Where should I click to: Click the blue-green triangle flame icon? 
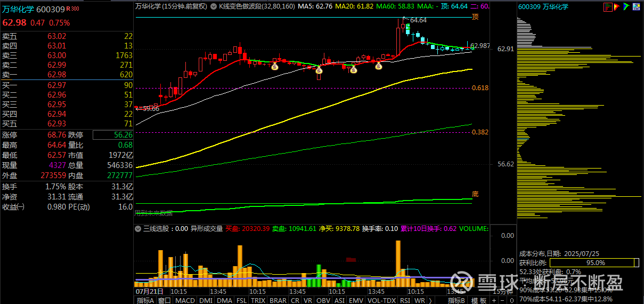(x=626, y=7)
